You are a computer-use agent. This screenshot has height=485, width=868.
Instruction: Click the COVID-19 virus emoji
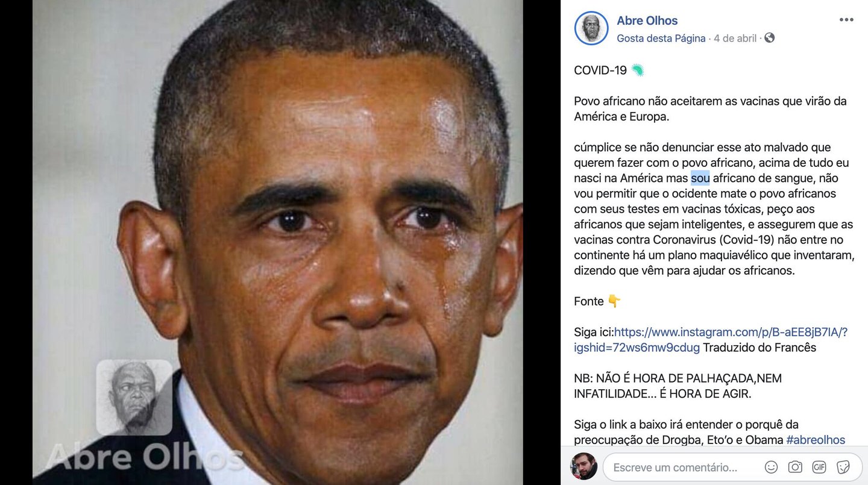point(638,70)
